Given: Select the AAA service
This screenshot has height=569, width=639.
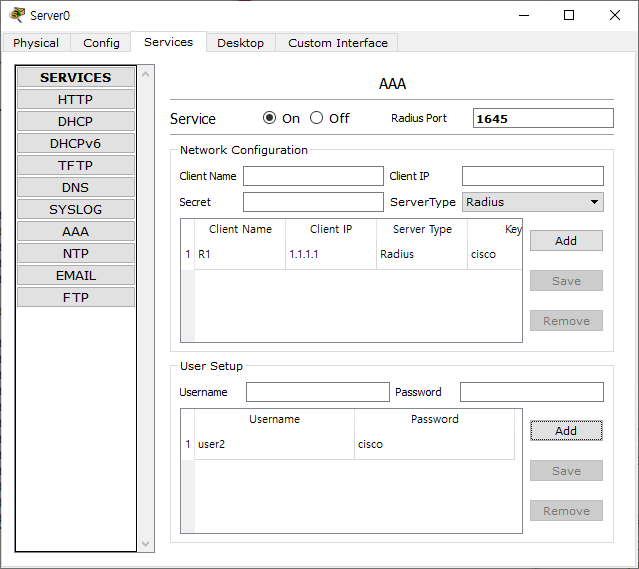Looking at the screenshot, I should (x=76, y=232).
